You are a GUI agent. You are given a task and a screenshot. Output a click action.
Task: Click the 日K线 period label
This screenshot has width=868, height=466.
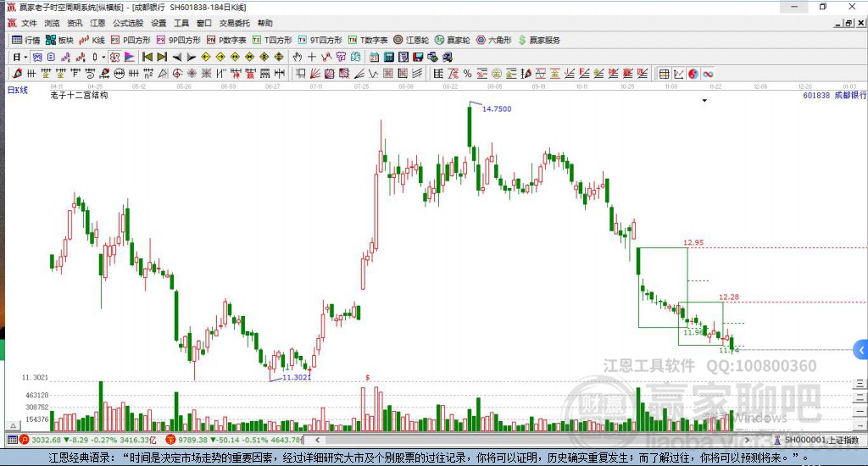click(17, 90)
